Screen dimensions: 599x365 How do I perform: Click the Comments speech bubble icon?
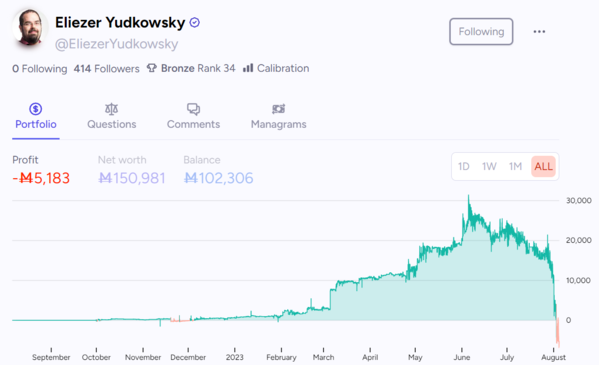click(193, 109)
